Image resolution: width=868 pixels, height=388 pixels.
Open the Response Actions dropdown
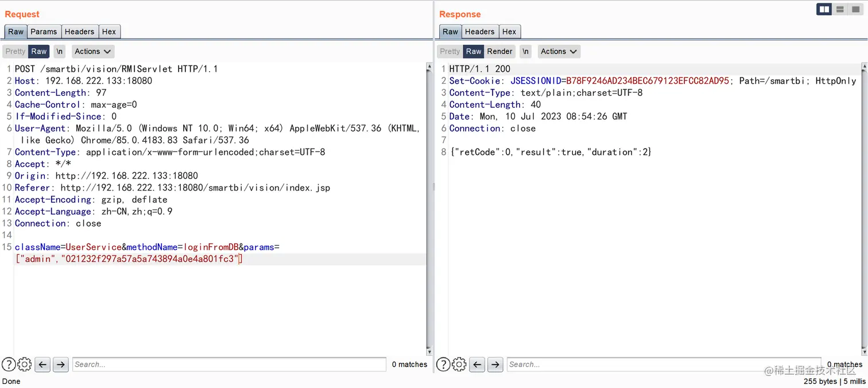click(559, 51)
